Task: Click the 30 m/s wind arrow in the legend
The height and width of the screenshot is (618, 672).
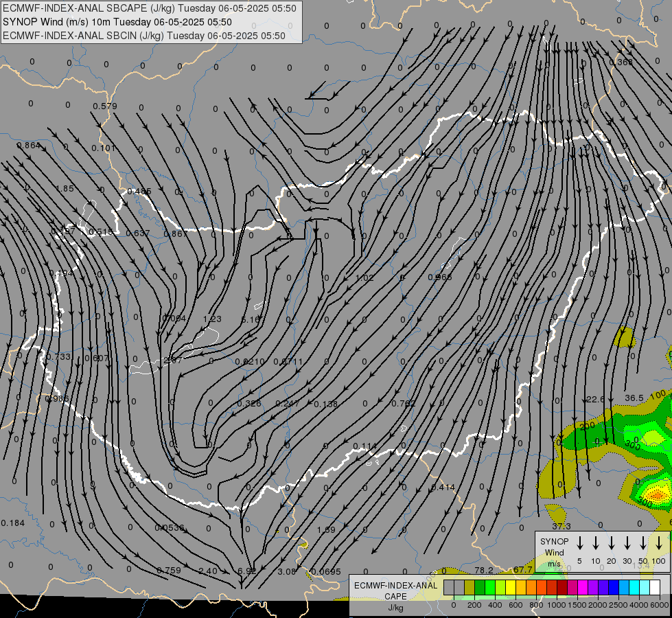Action: pyautogui.click(x=627, y=543)
